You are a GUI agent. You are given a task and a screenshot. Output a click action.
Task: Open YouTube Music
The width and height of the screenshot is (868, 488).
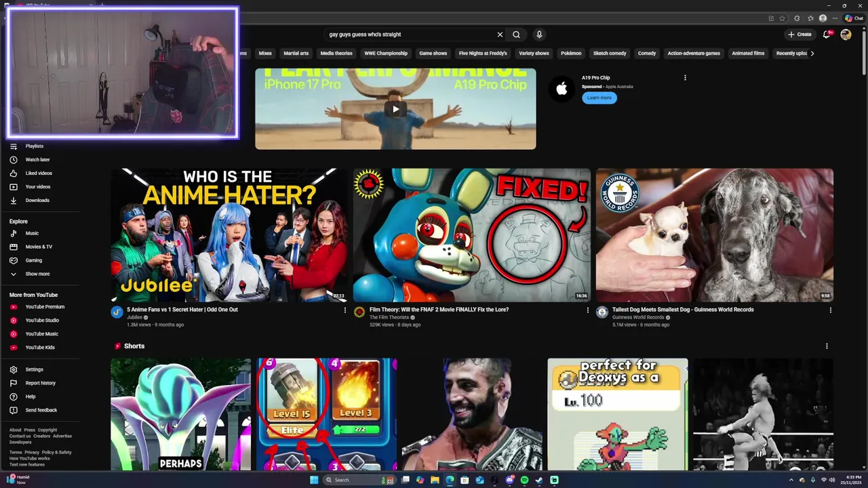(41, 334)
